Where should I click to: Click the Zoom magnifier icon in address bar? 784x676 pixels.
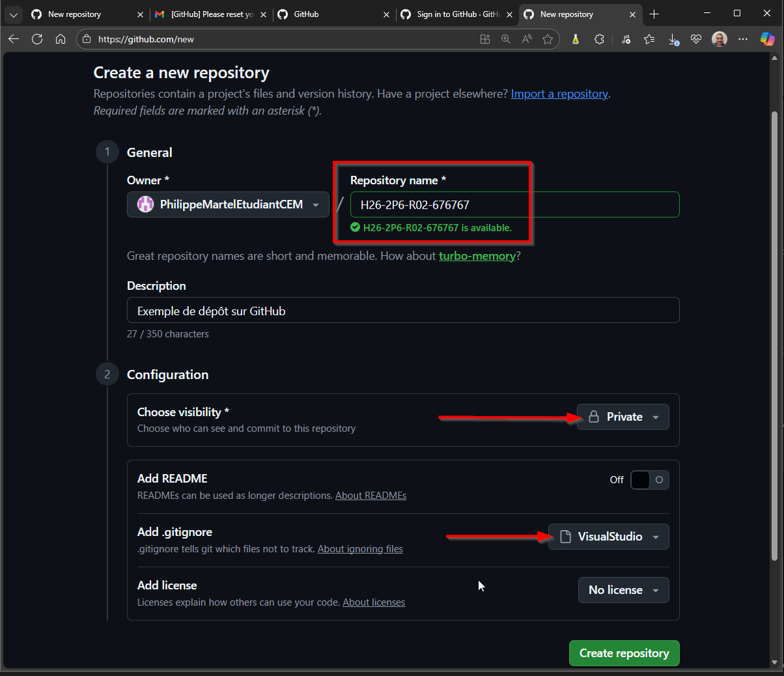pos(506,39)
